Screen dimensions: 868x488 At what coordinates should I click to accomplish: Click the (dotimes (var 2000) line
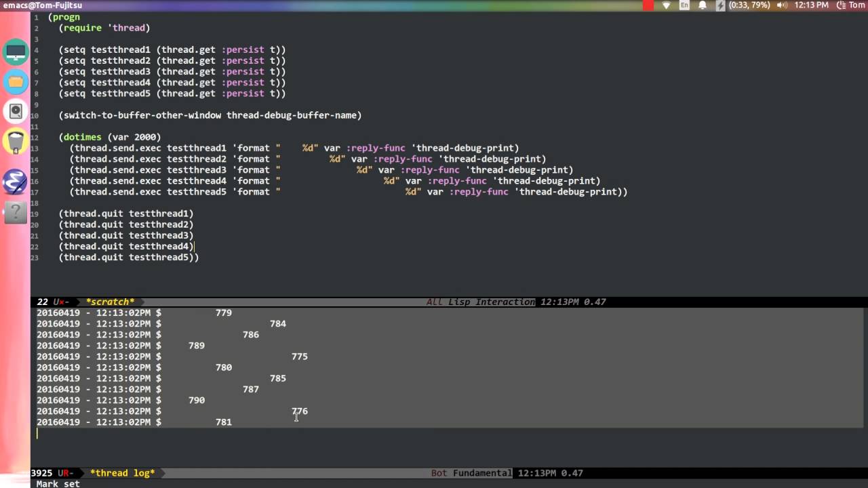pyautogui.click(x=110, y=137)
